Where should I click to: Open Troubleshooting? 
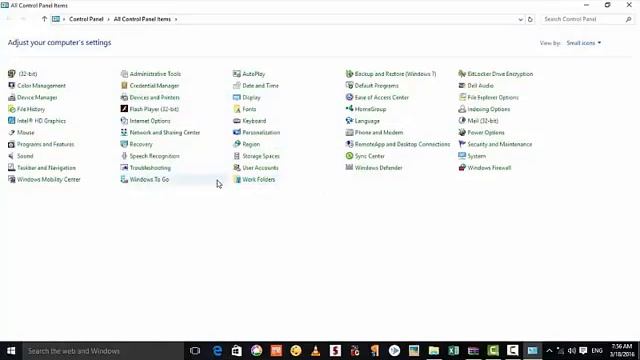(x=150, y=168)
